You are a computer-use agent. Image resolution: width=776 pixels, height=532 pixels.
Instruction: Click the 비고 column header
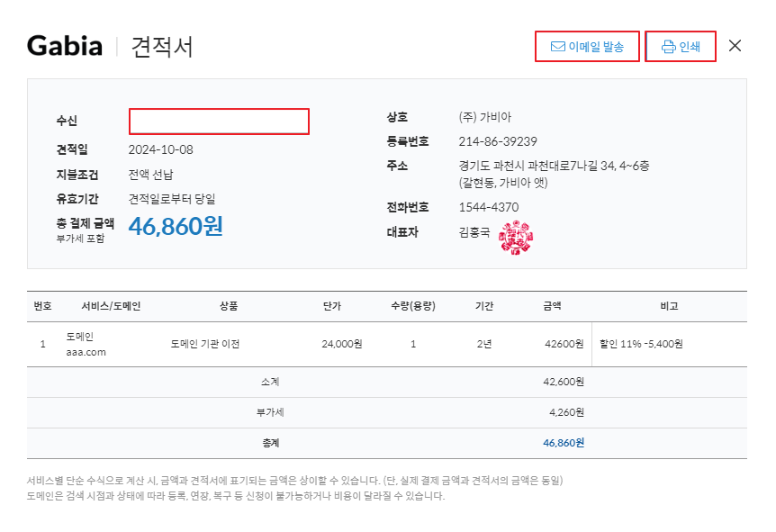(669, 306)
